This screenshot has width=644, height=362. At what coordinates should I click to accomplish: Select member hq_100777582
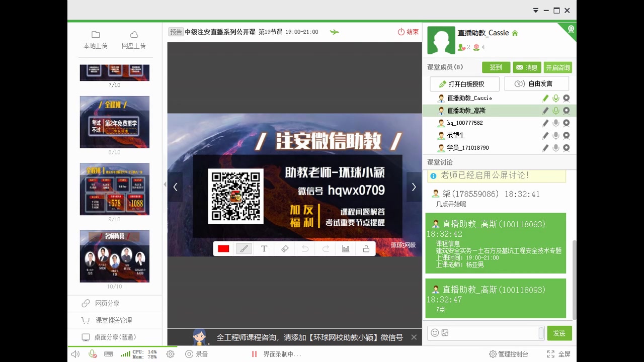(x=499, y=123)
